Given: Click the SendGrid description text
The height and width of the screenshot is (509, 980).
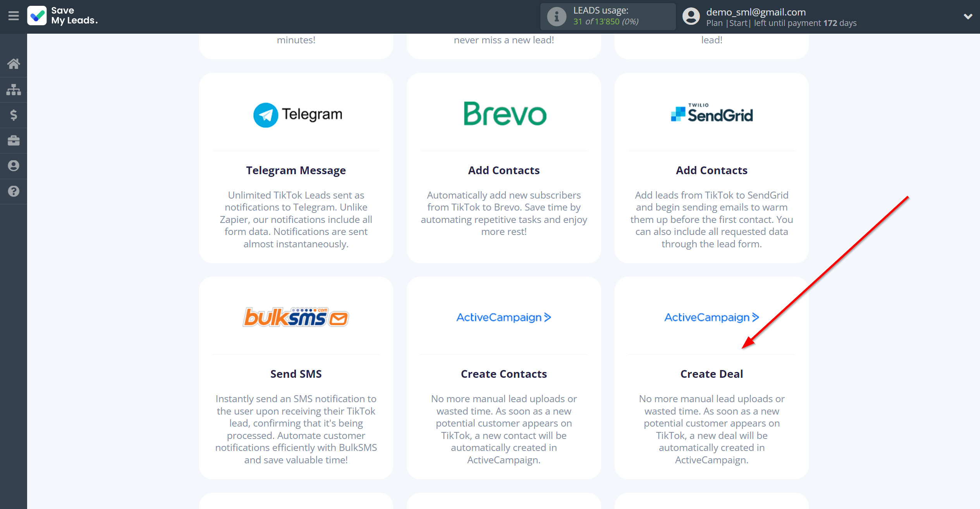Looking at the screenshot, I should [x=712, y=219].
